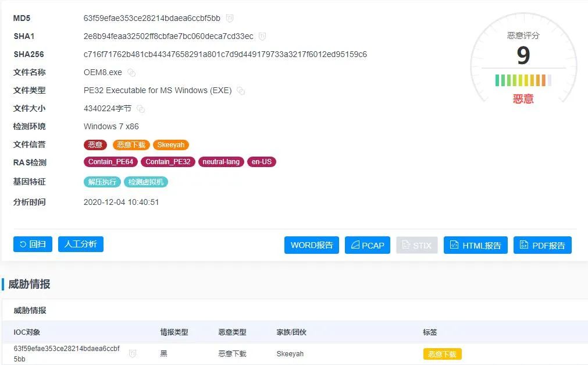Click the yellow 恶意下载 tag in the table
The image size is (588, 365).
tap(442, 354)
